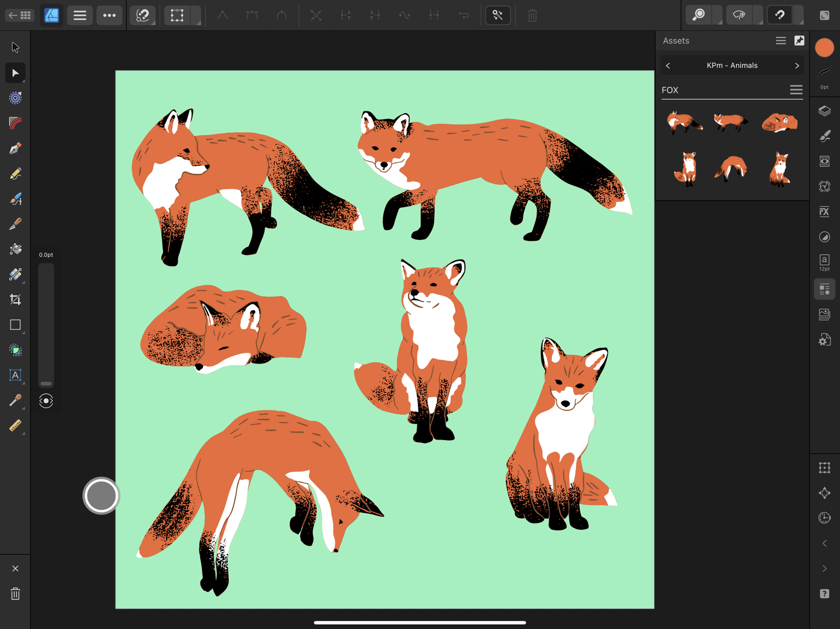The width and height of the screenshot is (840, 629).
Task: Select the walking fox asset thumbnail
Action: click(x=731, y=122)
